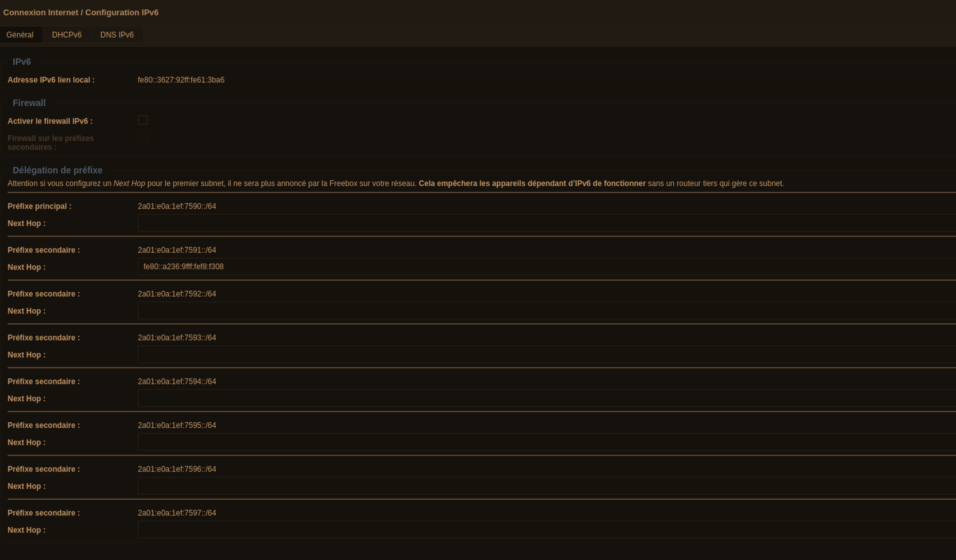
Task: Click the Next Hop field under Préfixe principal
Action: [547, 223]
